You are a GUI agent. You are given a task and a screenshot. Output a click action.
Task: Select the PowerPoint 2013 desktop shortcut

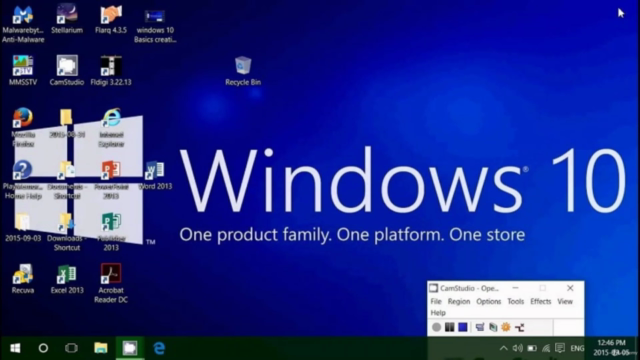(x=111, y=179)
